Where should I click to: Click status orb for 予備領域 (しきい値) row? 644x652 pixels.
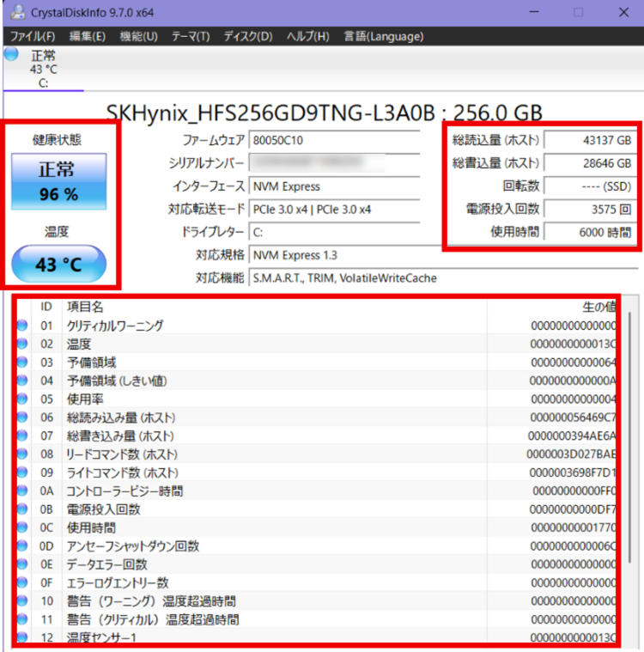[22, 381]
